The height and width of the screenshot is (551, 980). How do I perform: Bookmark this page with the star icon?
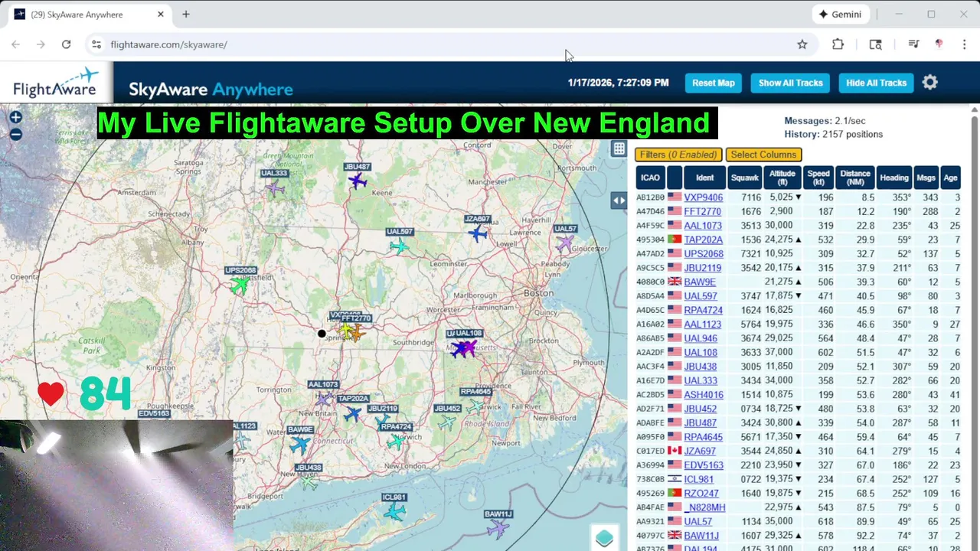pos(802,44)
